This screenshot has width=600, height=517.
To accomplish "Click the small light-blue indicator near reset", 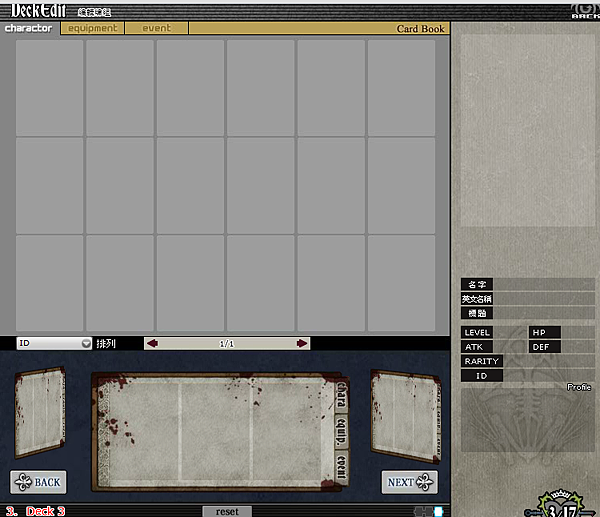I will (x=438, y=511).
